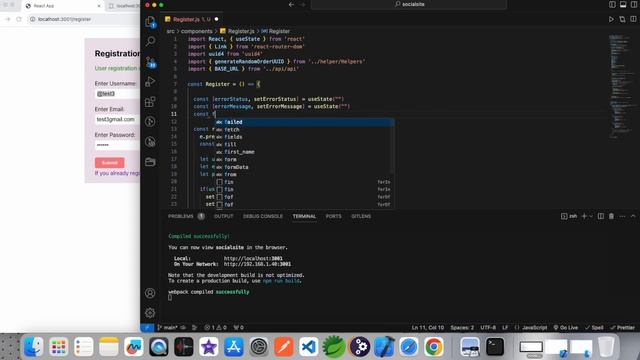The width and height of the screenshot is (640, 360).
Task: Open Google Chrome from the dock
Action: pyautogui.click(x=433, y=347)
